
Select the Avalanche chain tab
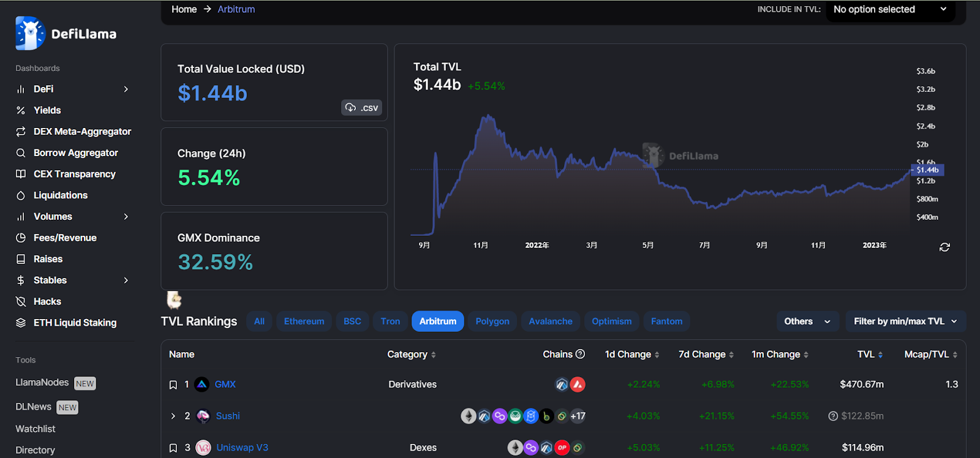point(551,321)
